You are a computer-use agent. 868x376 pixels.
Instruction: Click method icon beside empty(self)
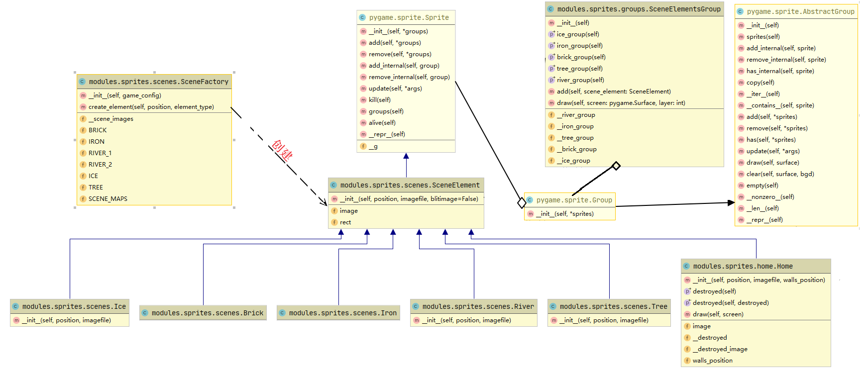tap(741, 186)
